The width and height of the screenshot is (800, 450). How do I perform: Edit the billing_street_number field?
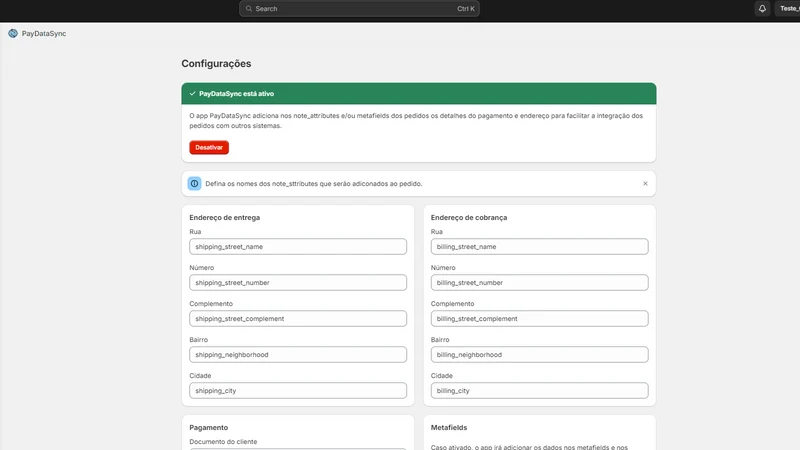[539, 283]
